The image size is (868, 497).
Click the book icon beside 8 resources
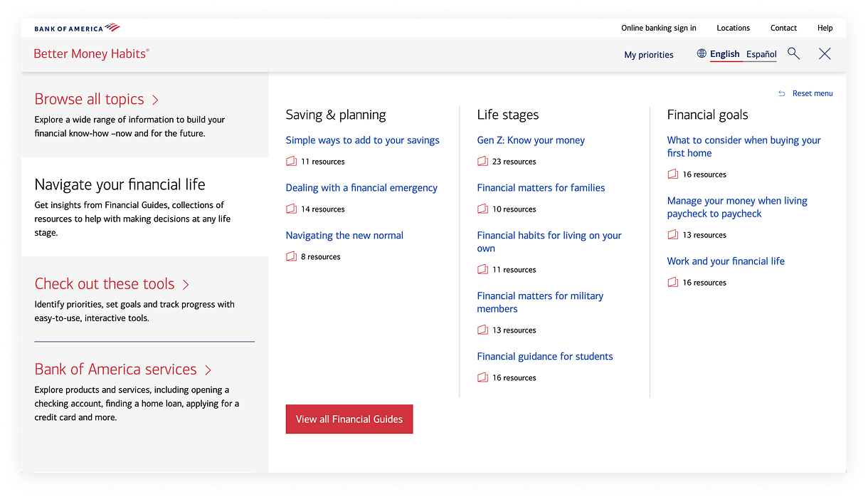pyautogui.click(x=291, y=256)
